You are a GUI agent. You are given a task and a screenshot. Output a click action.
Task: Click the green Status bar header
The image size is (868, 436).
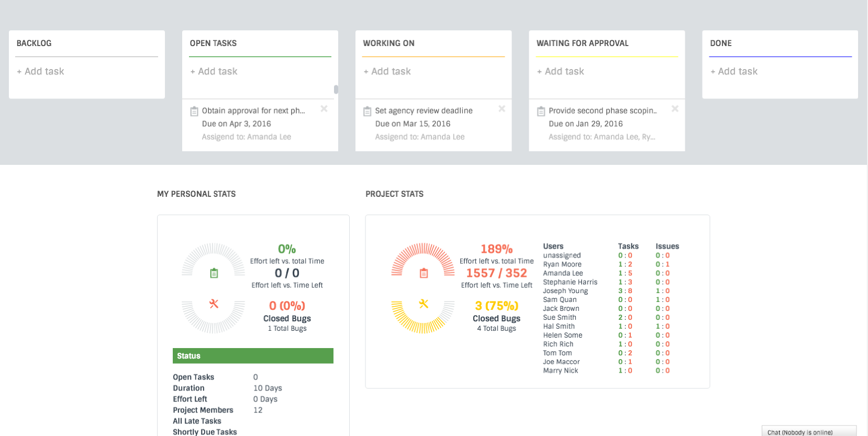click(x=253, y=356)
